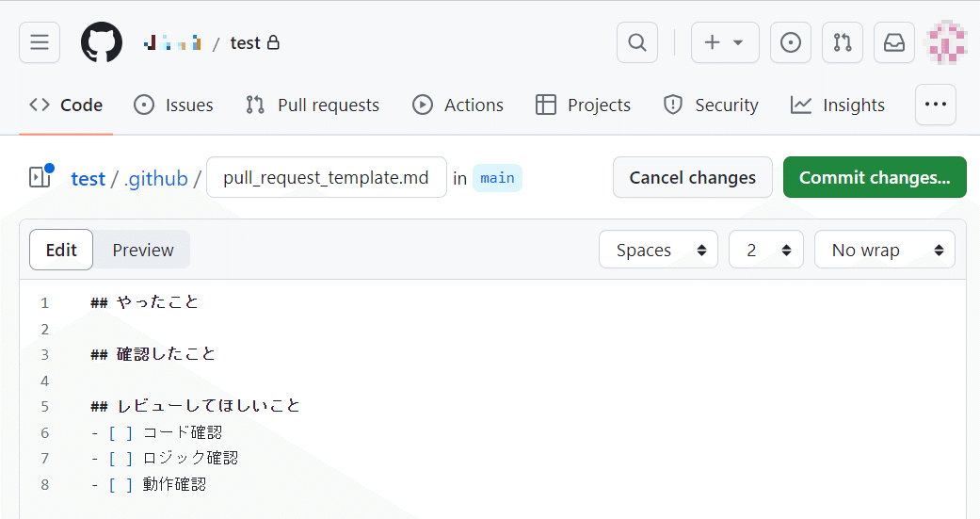980x519 pixels.
Task: Open the pull requests icon in header
Action: click(843, 42)
